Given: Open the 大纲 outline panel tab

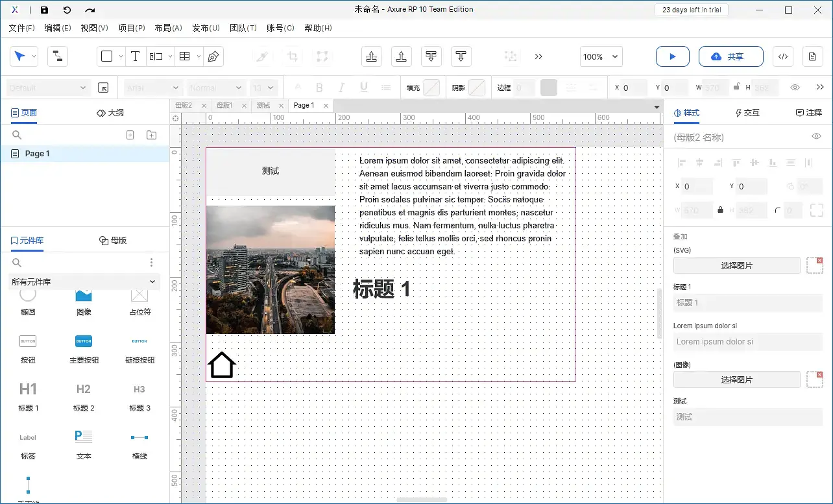Looking at the screenshot, I should point(110,113).
